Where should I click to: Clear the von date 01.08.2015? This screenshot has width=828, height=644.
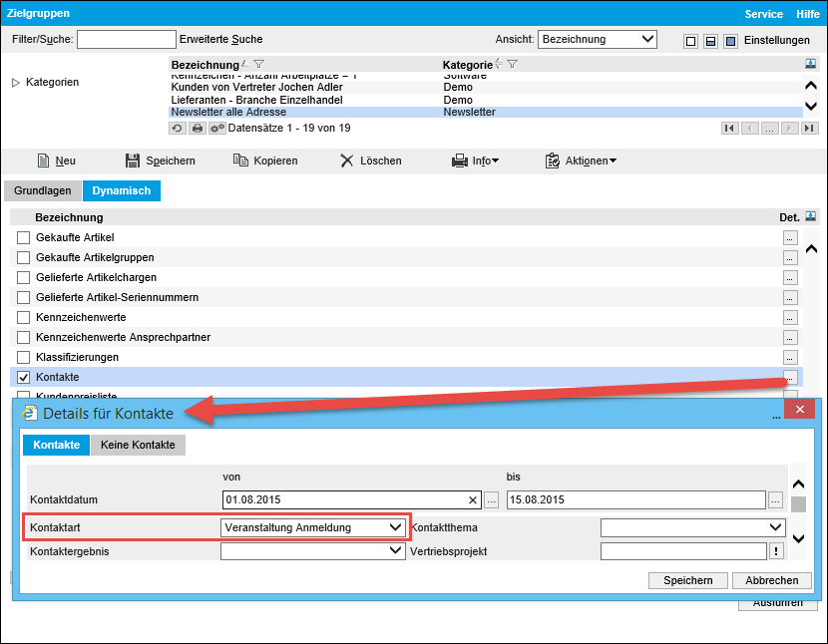(x=473, y=500)
